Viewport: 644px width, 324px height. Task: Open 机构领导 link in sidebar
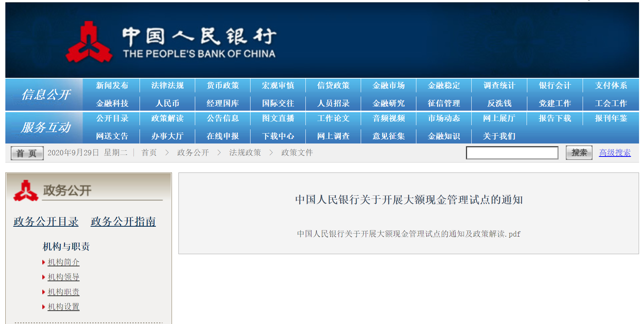click(63, 277)
